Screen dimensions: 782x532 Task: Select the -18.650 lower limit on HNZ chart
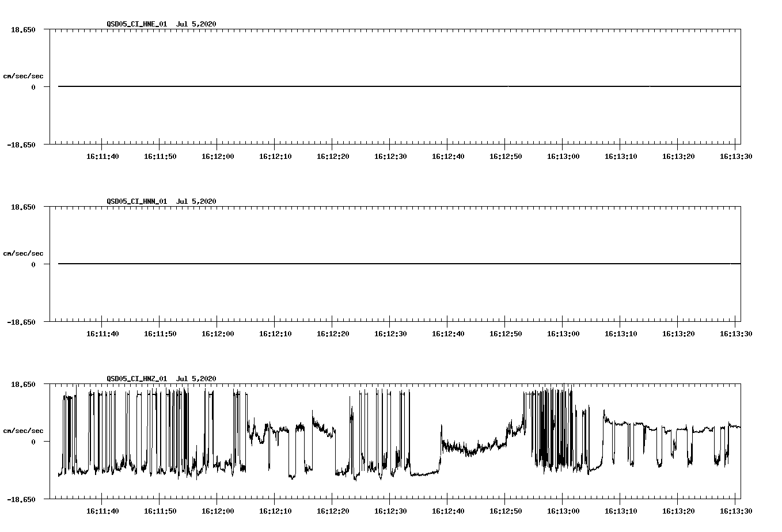(x=21, y=499)
